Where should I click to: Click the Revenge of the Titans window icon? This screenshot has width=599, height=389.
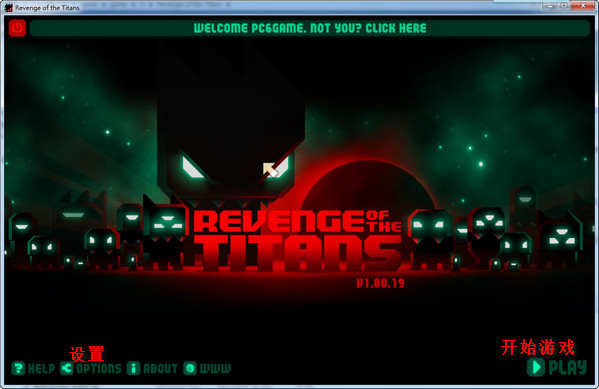(x=8, y=7)
